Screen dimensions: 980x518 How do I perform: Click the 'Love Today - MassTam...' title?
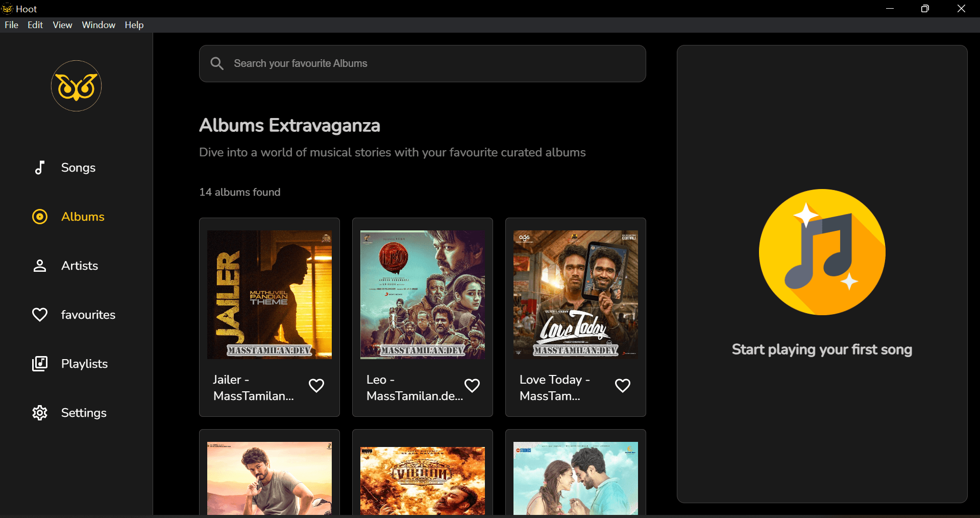(555, 388)
